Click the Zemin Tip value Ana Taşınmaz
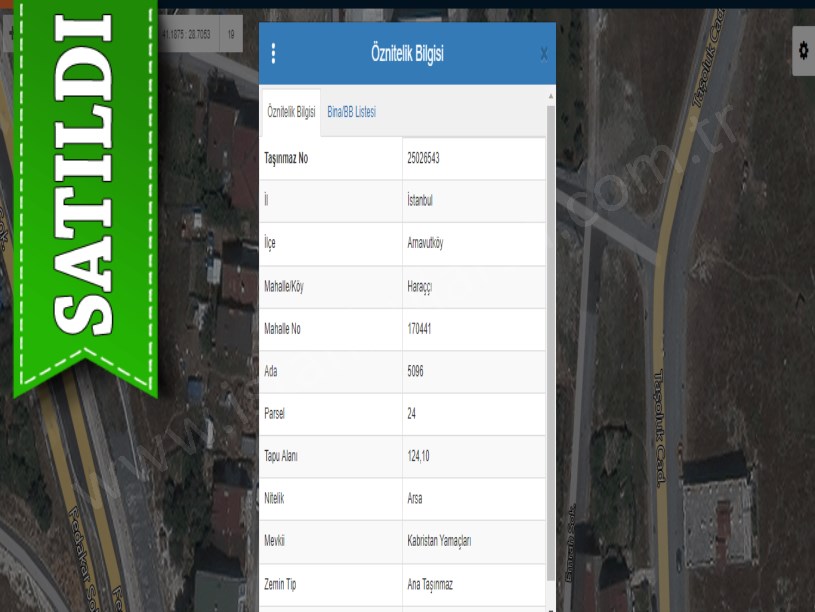 [429, 584]
